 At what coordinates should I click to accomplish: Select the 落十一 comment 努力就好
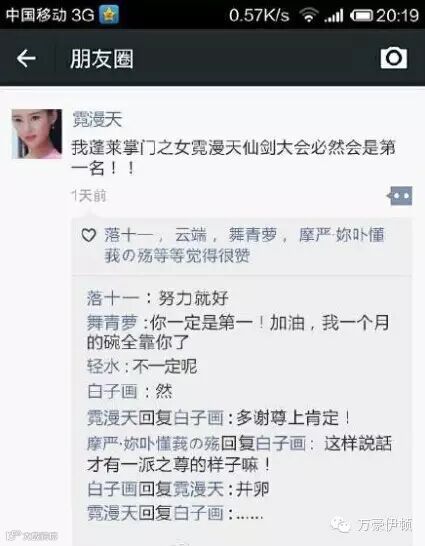158,298
